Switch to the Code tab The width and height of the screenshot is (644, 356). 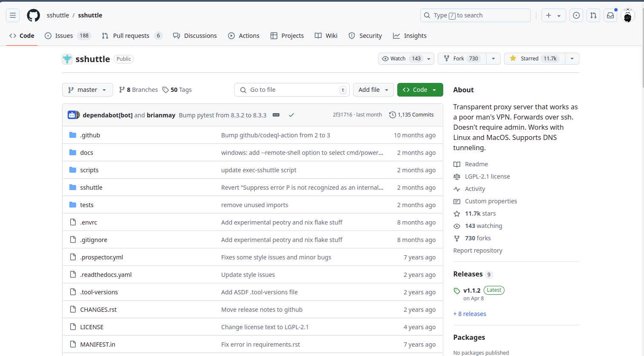(x=22, y=36)
